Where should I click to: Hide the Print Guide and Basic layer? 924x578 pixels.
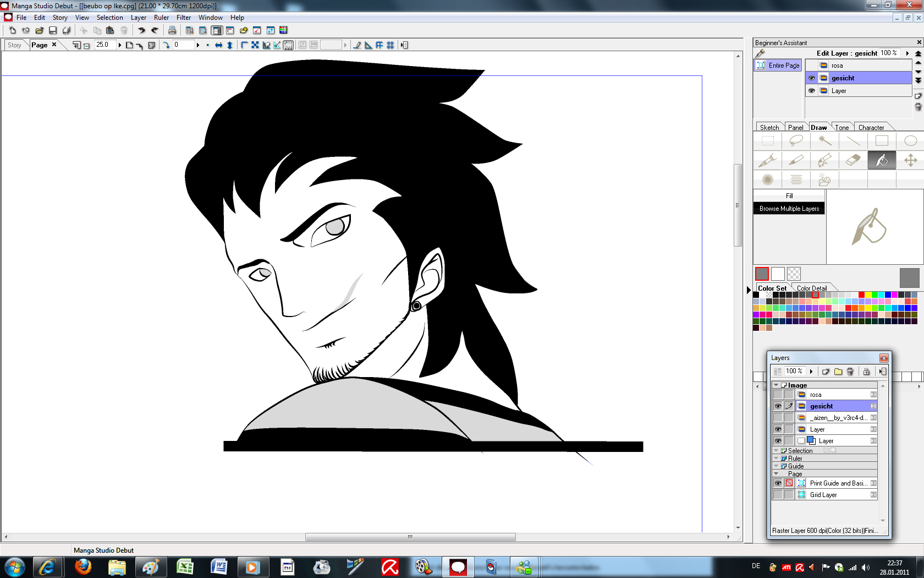[x=778, y=483]
